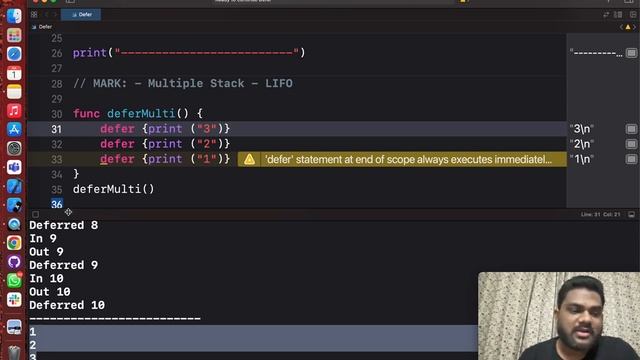
Task: Click "In 10" in console output
Action: [46, 278]
